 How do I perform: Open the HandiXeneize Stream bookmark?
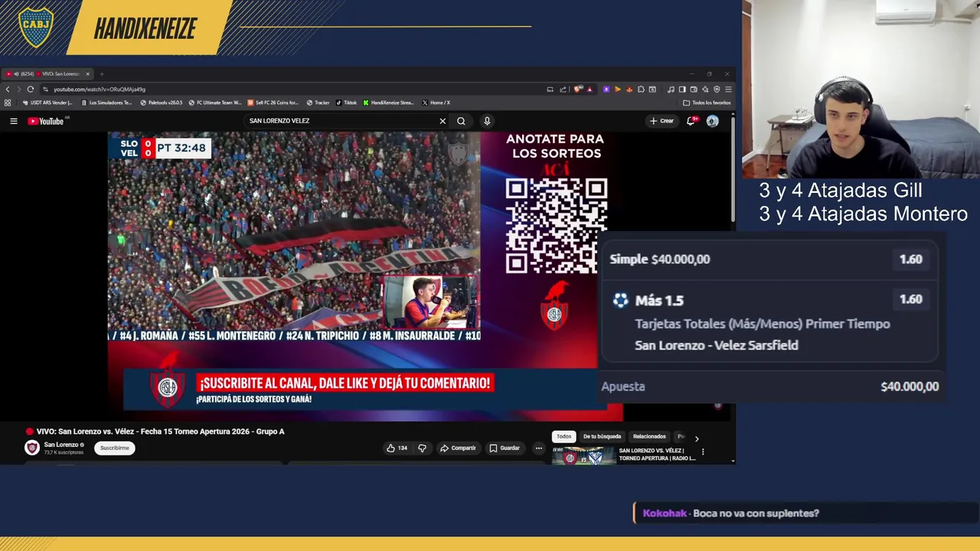pos(388,103)
